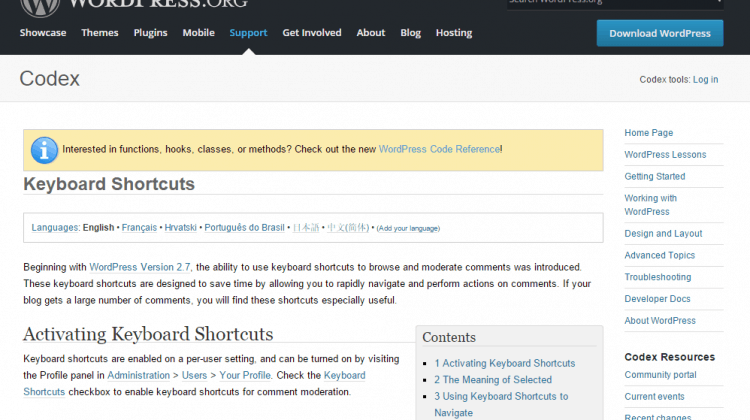Open the Administration link
This screenshot has height=420, width=750.
coord(138,375)
